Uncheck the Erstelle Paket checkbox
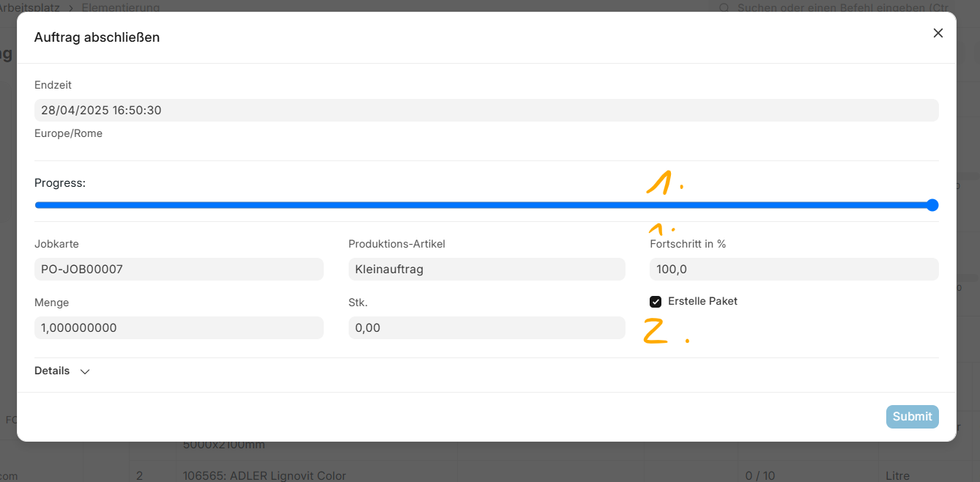The image size is (980, 482). 656,302
